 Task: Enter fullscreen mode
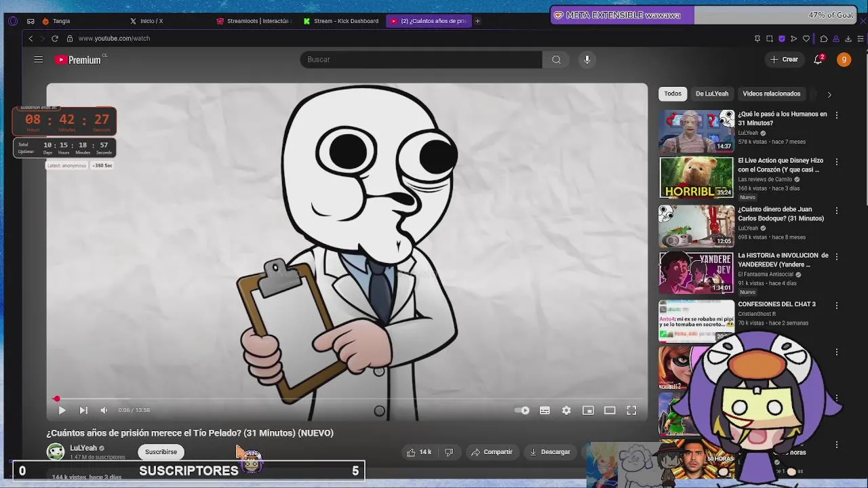point(631,410)
